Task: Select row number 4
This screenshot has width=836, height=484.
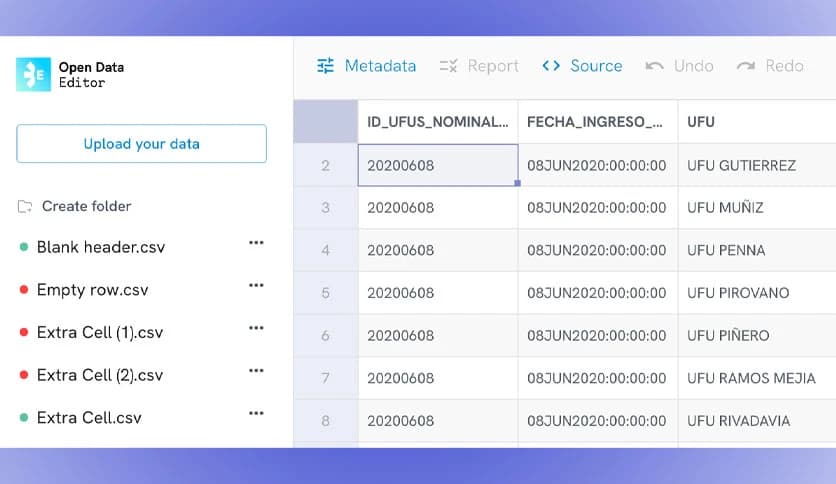Action: pos(325,251)
